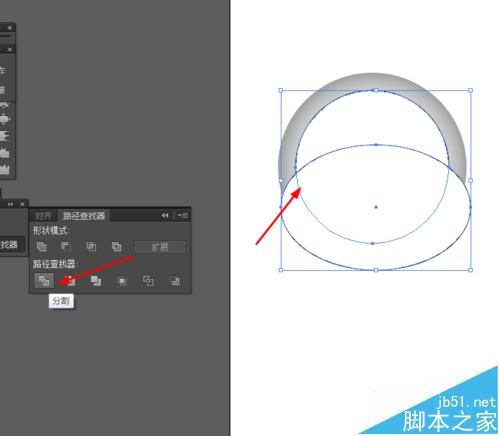
Task: Apply the Minus Back pathfinder icon
Action: tap(175, 281)
